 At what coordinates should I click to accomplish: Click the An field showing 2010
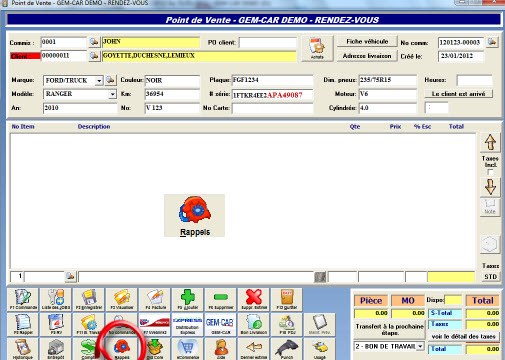click(79, 108)
